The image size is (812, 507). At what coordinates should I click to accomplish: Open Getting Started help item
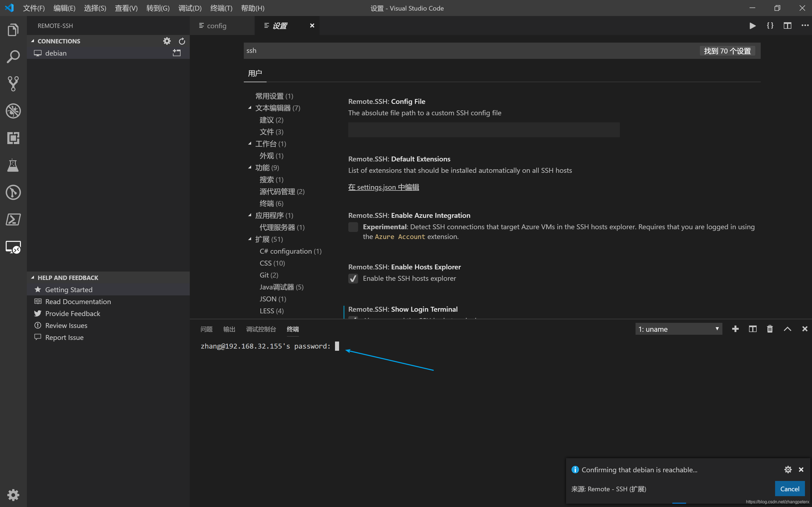coord(108,289)
